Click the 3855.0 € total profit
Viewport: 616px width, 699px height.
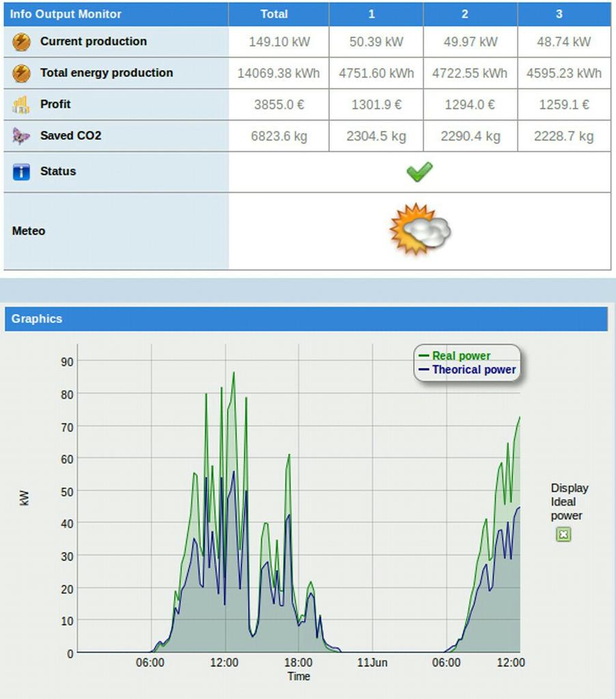(279, 104)
